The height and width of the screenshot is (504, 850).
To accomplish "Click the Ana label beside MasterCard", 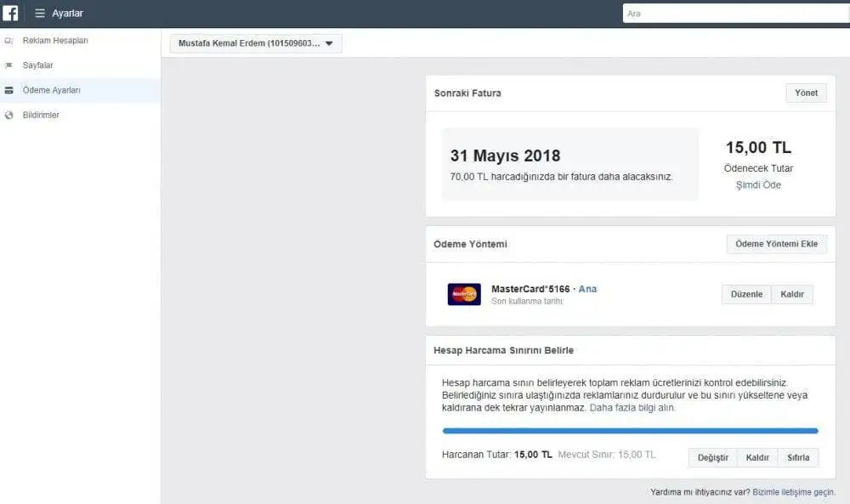I will (x=587, y=289).
